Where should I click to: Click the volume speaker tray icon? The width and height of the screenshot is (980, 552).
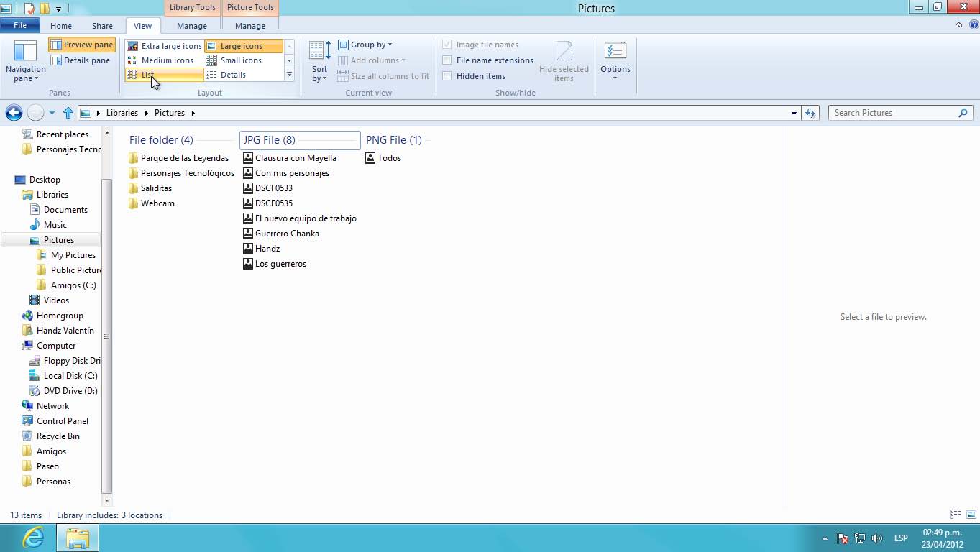876,538
